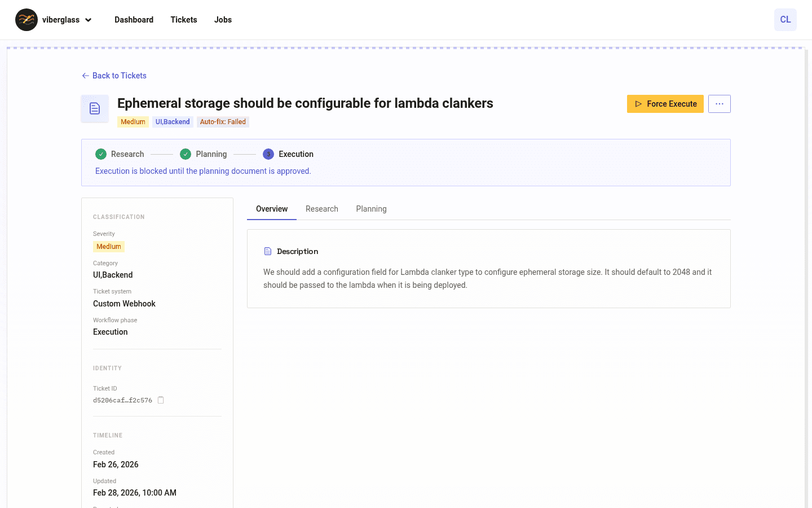Open the three-dot more actions menu
812x508 pixels.
[719, 104]
